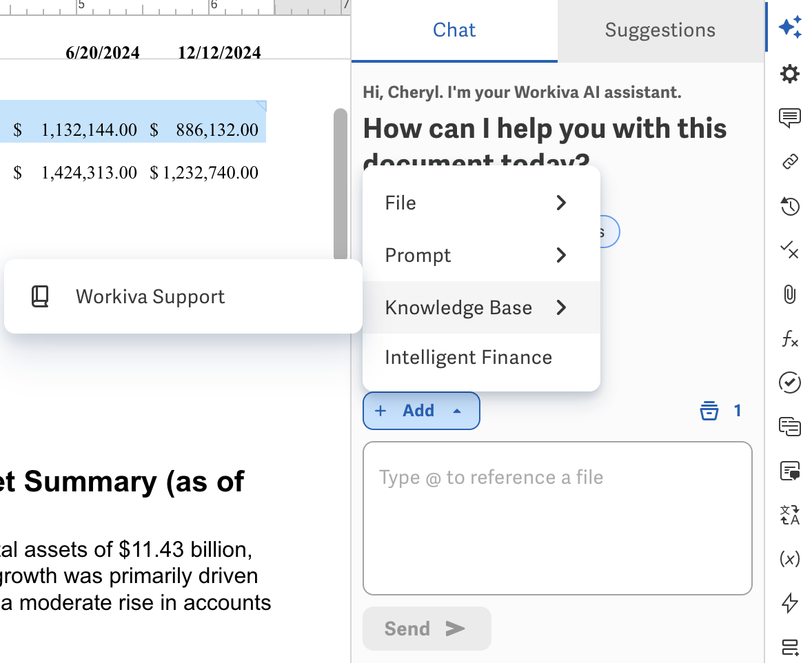
Task: Open the check and X review icon
Action: point(790,250)
